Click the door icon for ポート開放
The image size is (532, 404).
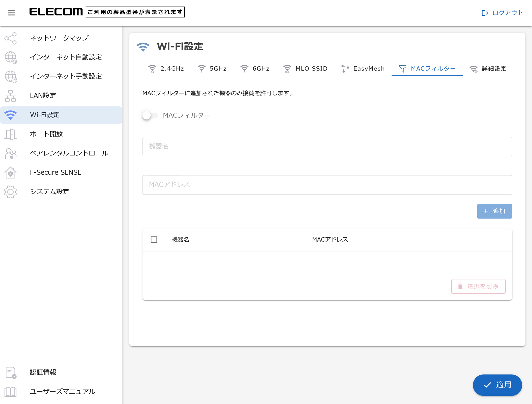11,134
